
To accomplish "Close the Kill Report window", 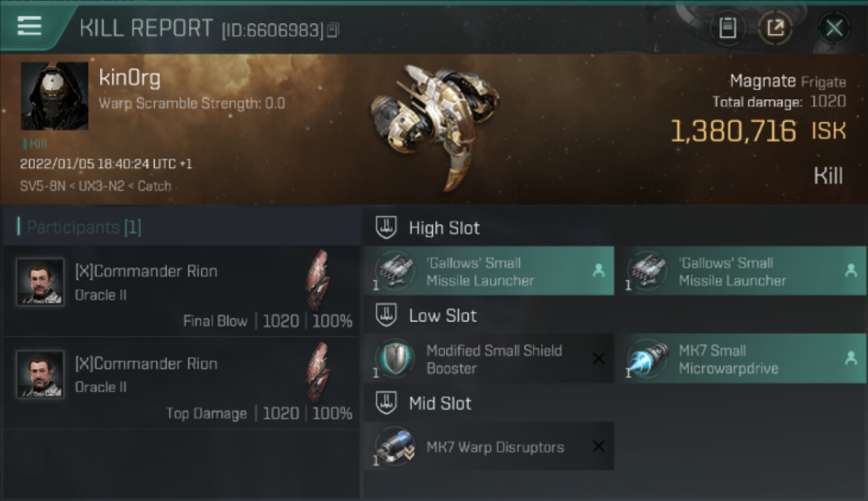I will (x=834, y=28).
